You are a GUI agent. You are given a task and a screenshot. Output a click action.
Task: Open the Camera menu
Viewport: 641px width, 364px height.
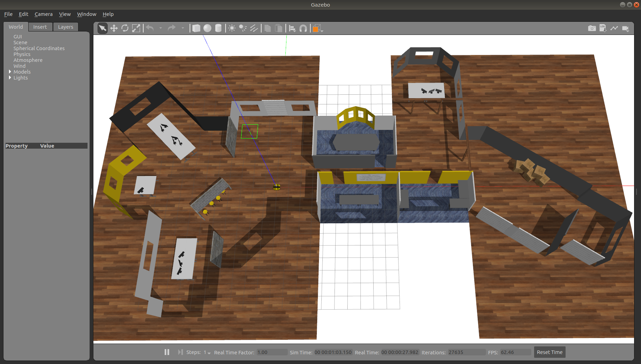pyautogui.click(x=44, y=14)
